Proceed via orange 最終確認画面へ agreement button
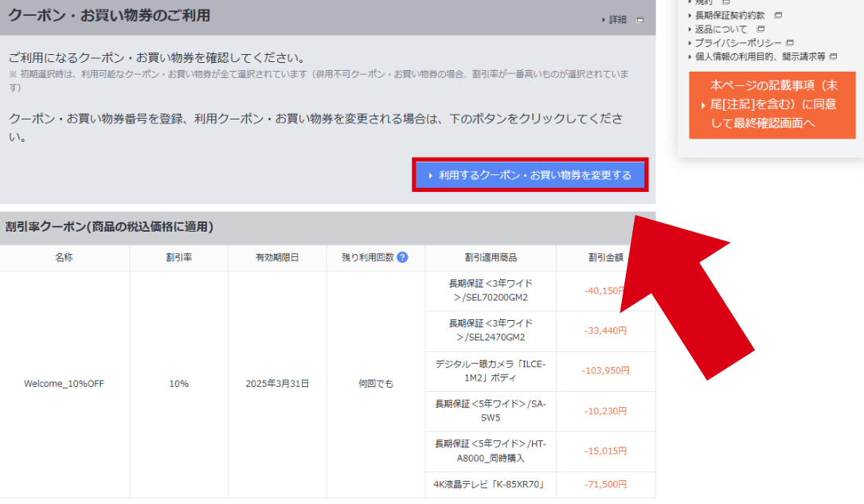The height and width of the screenshot is (504, 864). tap(772, 104)
